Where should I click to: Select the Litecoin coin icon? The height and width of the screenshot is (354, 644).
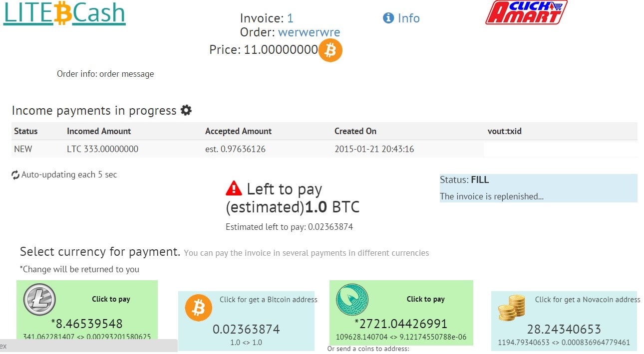click(x=38, y=300)
